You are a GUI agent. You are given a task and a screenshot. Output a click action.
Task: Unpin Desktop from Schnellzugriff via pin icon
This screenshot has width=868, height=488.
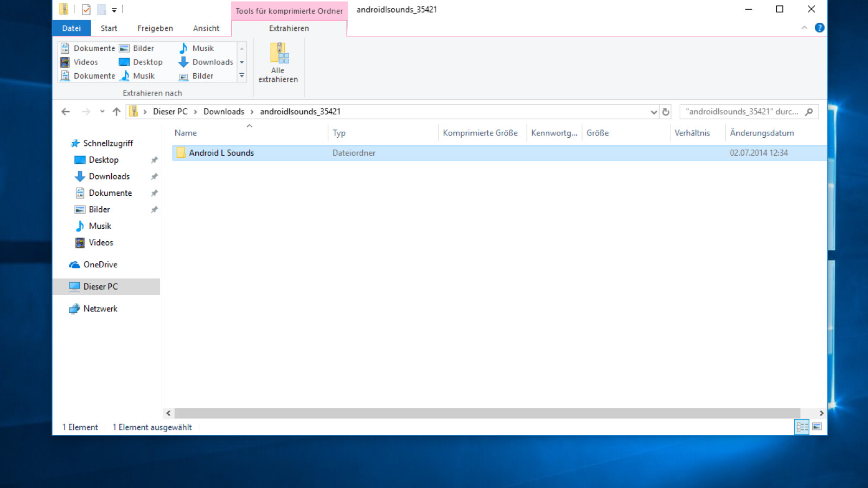coord(154,160)
